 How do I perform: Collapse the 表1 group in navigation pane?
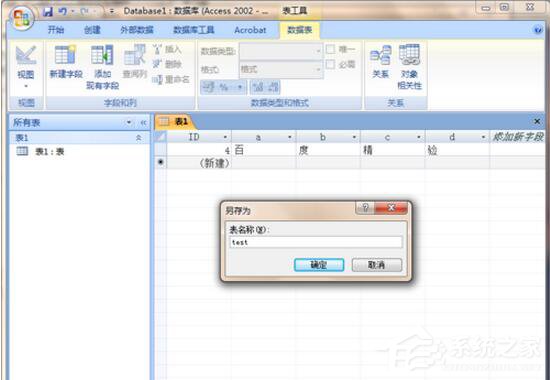(139, 138)
